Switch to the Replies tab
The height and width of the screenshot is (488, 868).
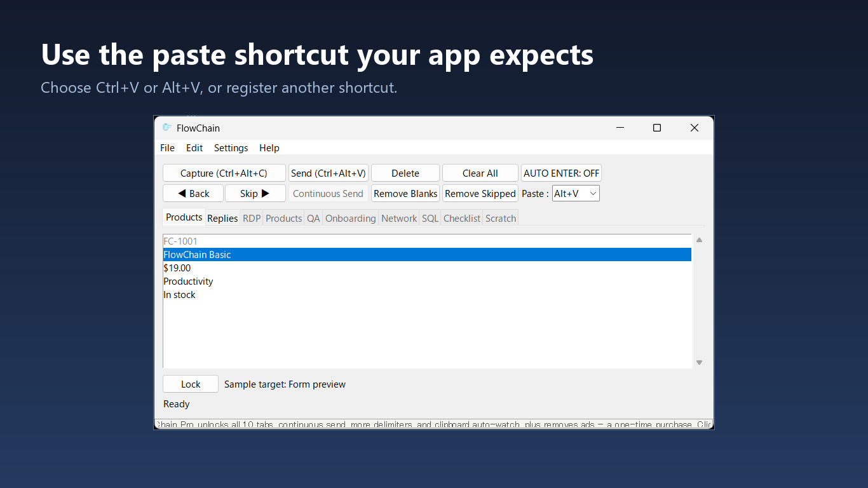[222, 219]
